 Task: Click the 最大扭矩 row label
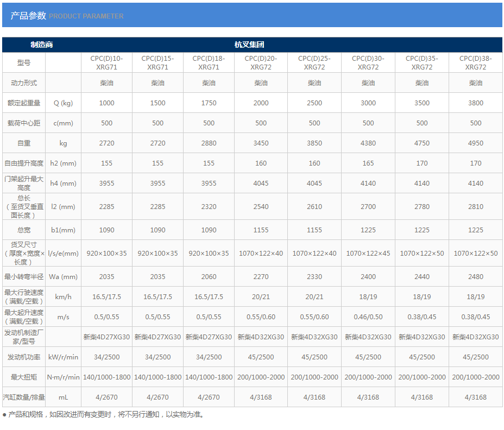tap(24, 377)
